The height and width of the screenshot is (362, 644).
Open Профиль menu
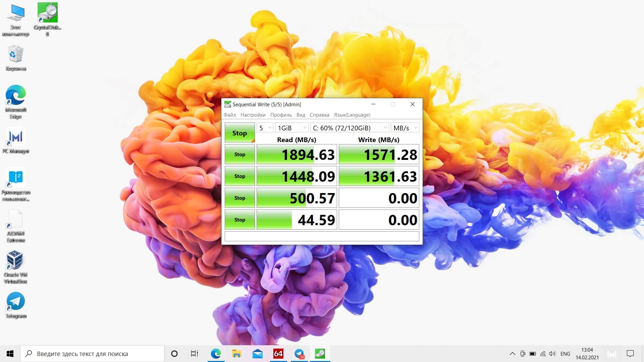[281, 115]
